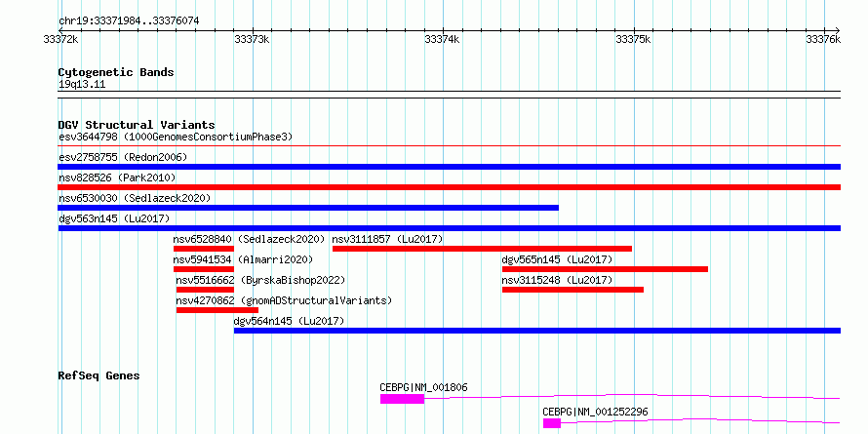Click the 33375k ruler position
Image resolution: width=868 pixels, height=434 pixels.
[x=633, y=39]
